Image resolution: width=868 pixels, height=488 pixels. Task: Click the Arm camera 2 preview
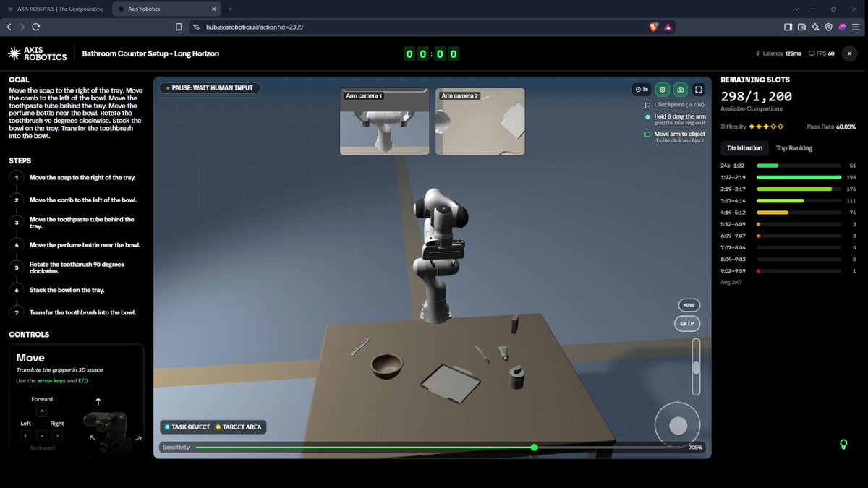point(480,121)
